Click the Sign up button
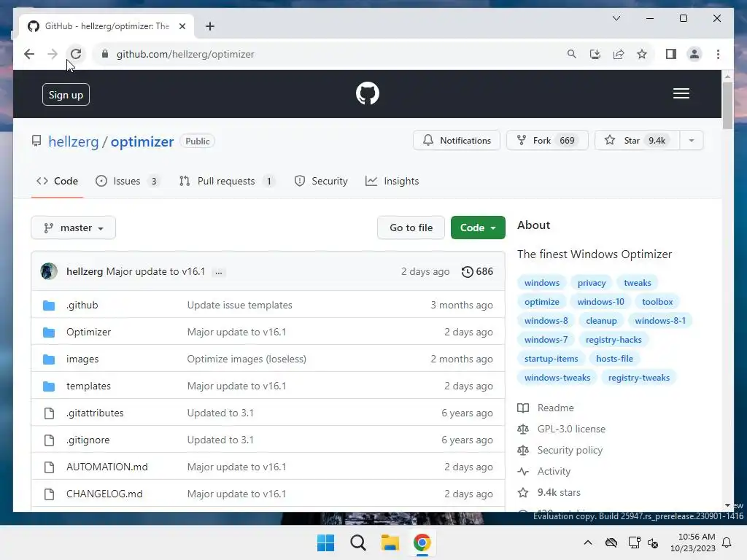The height and width of the screenshot is (560, 747). point(66,95)
